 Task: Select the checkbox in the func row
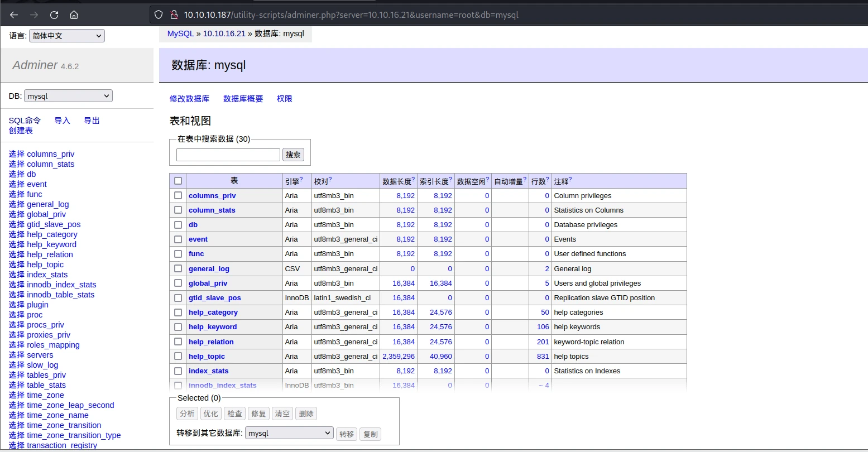pos(178,253)
